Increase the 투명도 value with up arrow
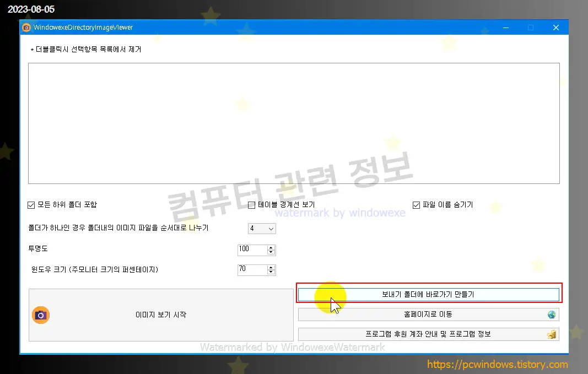The width and height of the screenshot is (588, 374). 271,248
